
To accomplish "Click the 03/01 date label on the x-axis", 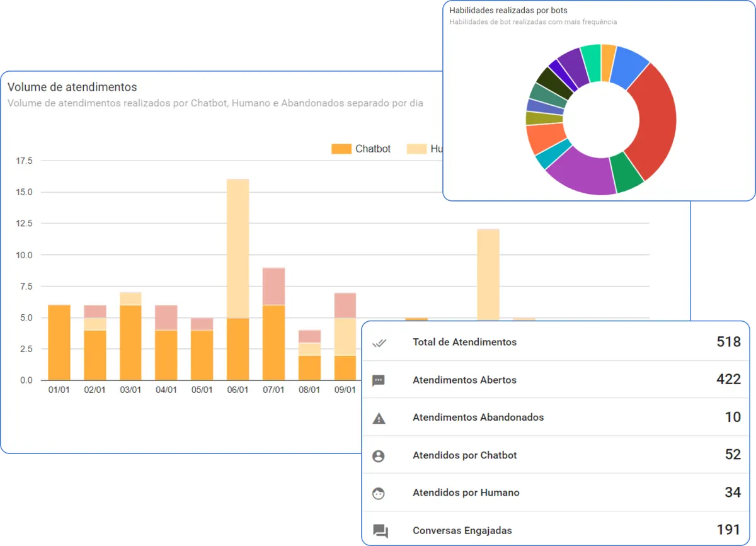I will coord(130,390).
